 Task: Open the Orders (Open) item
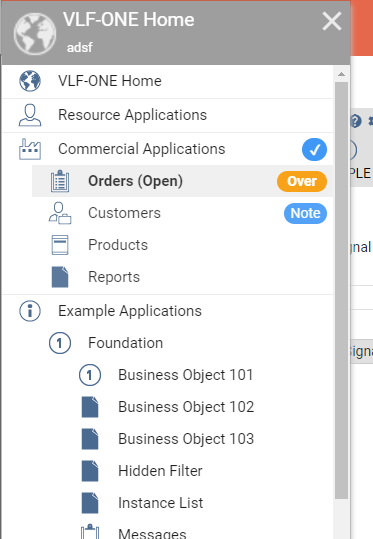(183, 181)
